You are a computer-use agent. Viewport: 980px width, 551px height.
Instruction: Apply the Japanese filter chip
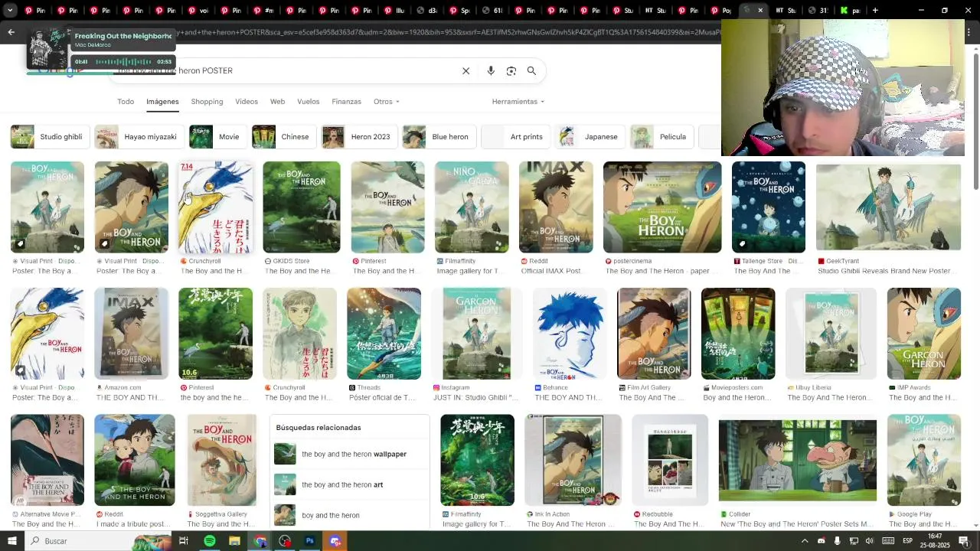[x=590, y=137]
